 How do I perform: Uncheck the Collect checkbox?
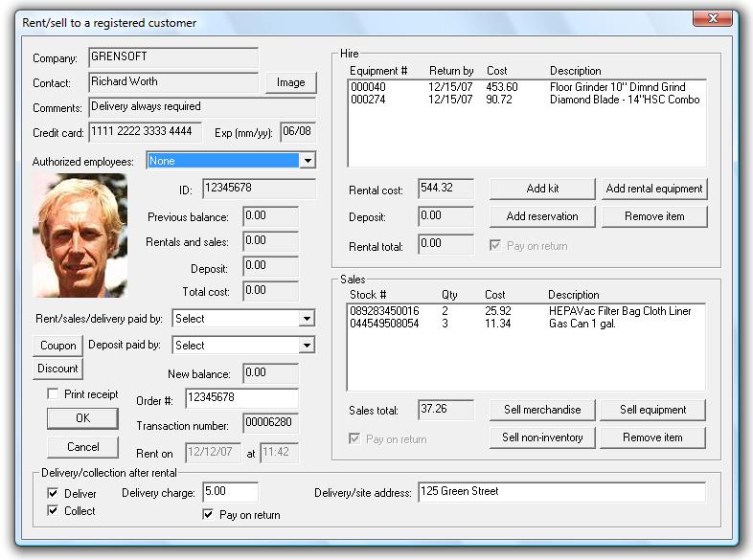point(54,511)
